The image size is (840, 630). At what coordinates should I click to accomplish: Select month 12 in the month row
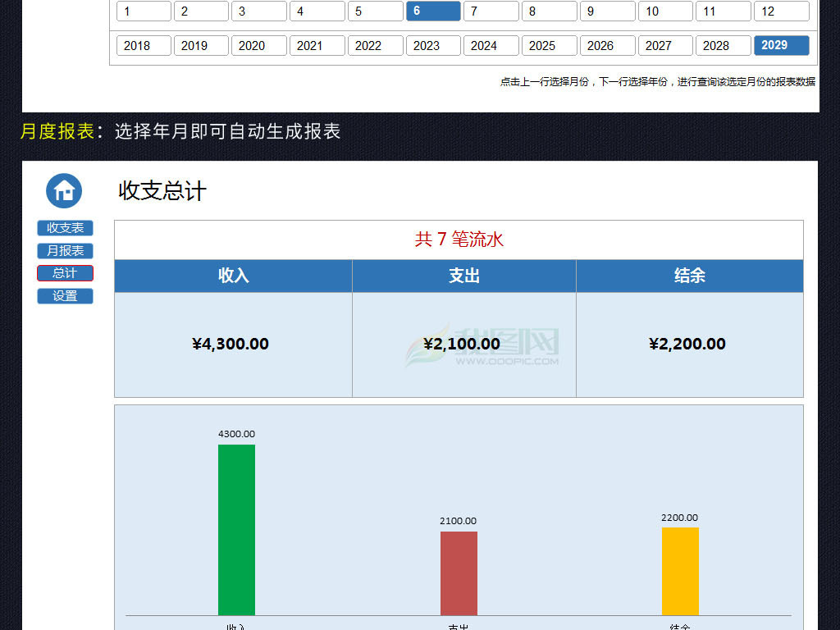click(780, 11)
